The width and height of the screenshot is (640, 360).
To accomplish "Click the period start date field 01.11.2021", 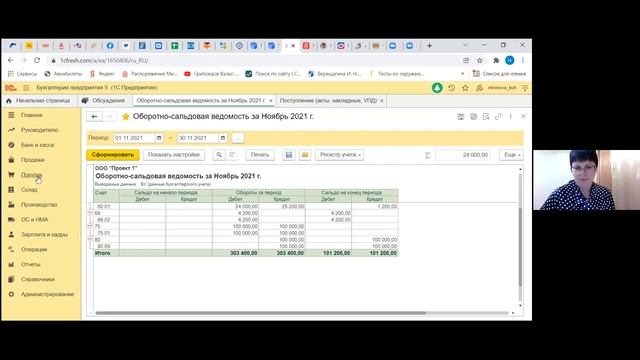I will point(134,138).
